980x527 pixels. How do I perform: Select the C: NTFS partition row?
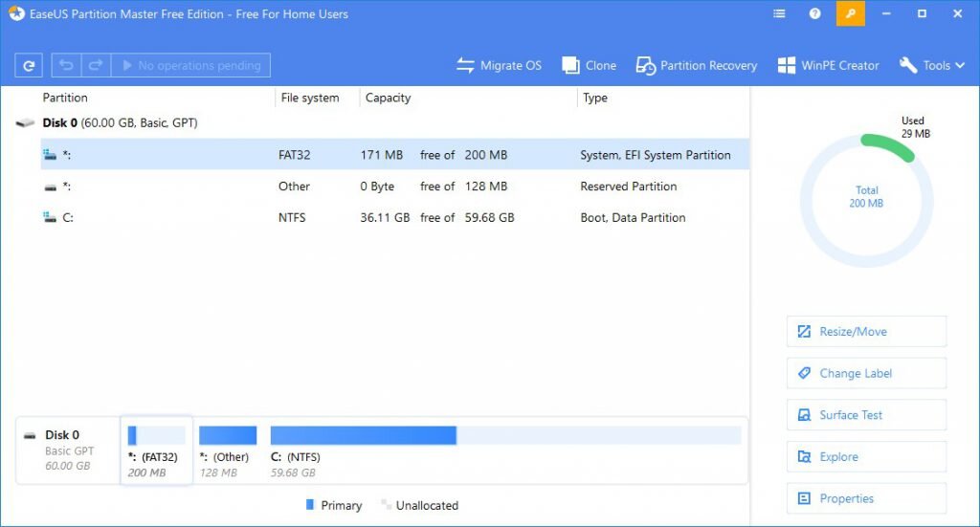(x=395, y=217)
